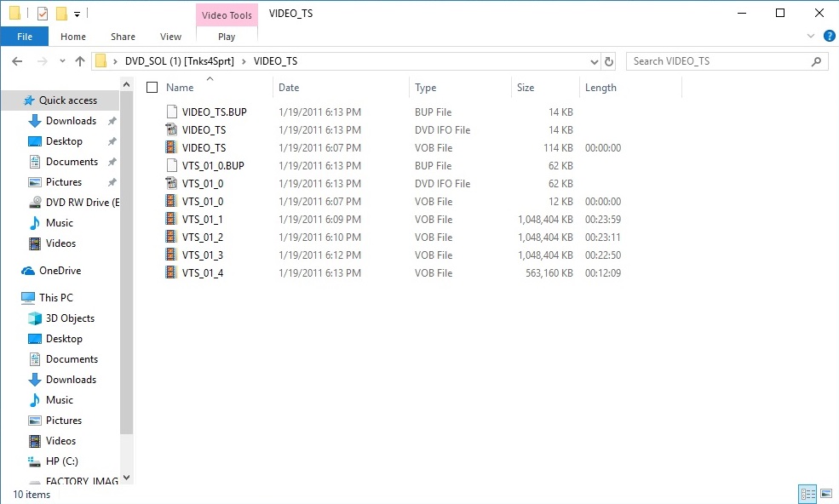The width and height of the screenshot is (839, 504).
Task: Sort by the Type column header
Action: pos(425,88)
